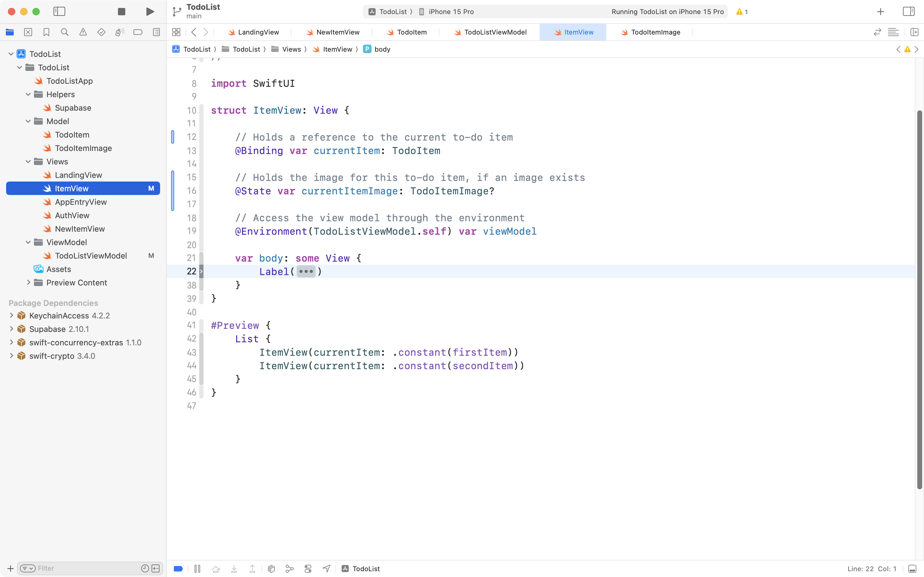Open the Issue navigator
Viewport: 924px width, 577px height.
[x=83, y=32]
